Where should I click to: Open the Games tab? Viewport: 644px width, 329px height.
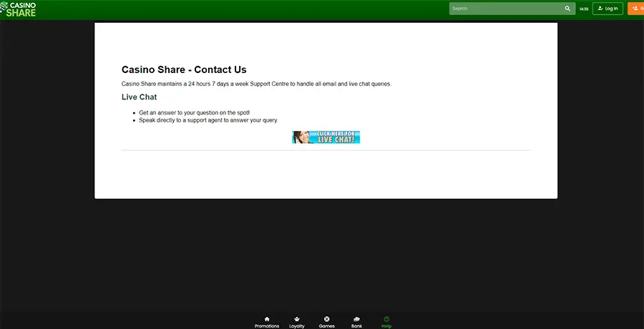pyautogui.click(x=327, y=322)
